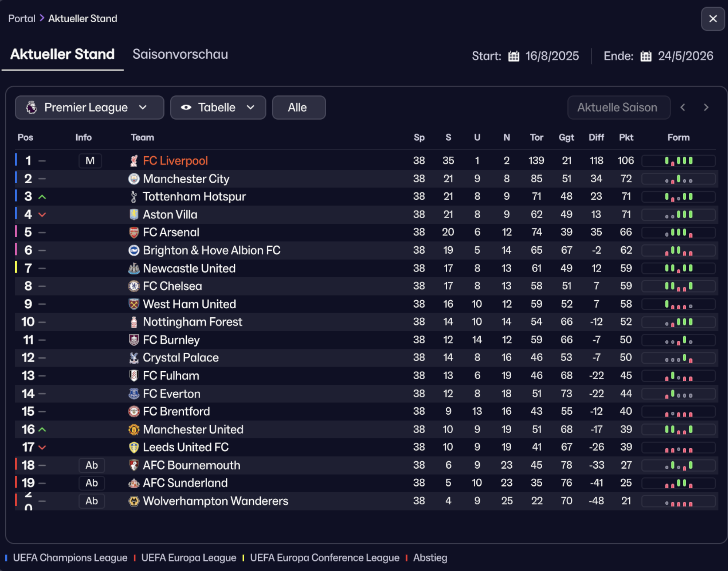728x571 pixels.
Task: Click the FC Chelsea club crest
Action: click(134, 286)
